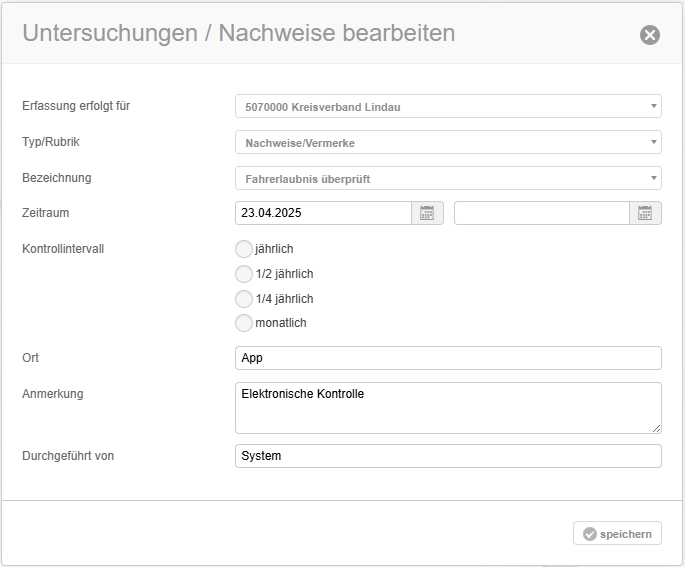Pick the monatlich interval option

point(244,323)
